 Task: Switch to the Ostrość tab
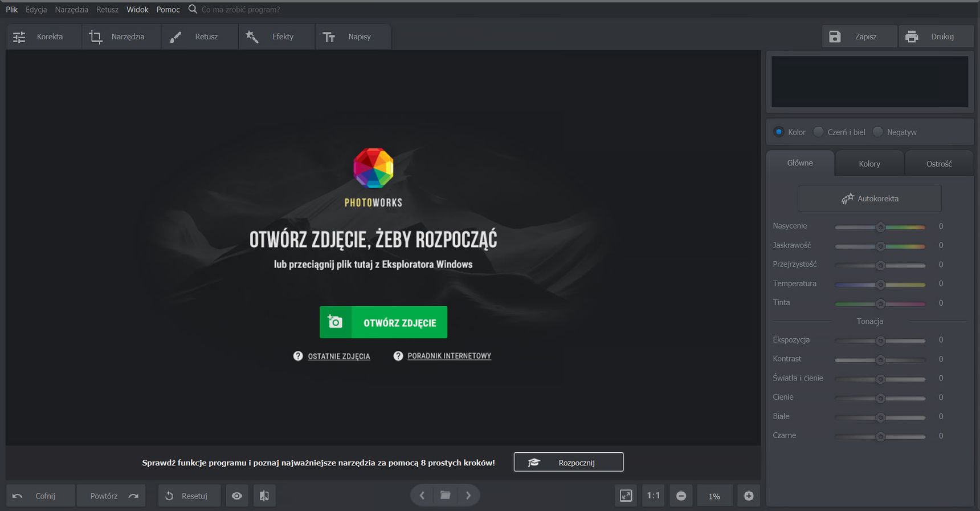pyautogui.click(x=939, y=164)
